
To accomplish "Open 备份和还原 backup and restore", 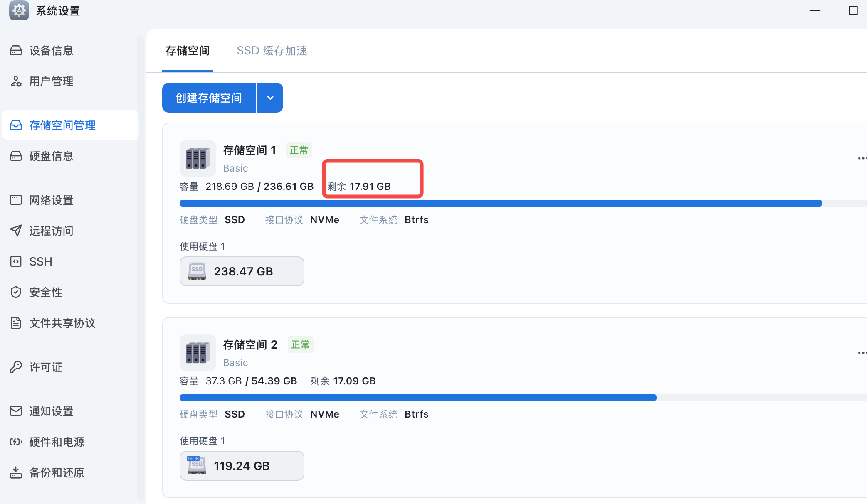I will point(57,473).
